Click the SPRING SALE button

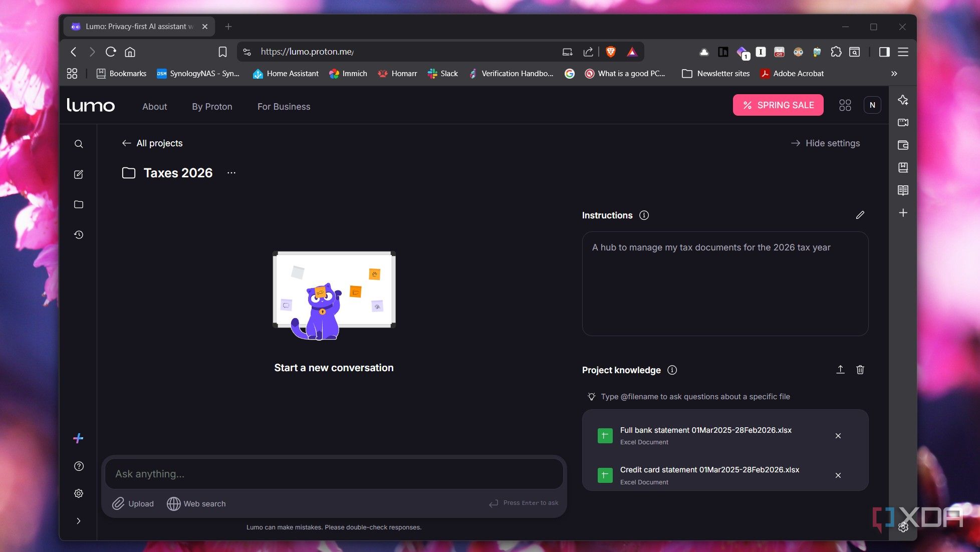(778, 105)
